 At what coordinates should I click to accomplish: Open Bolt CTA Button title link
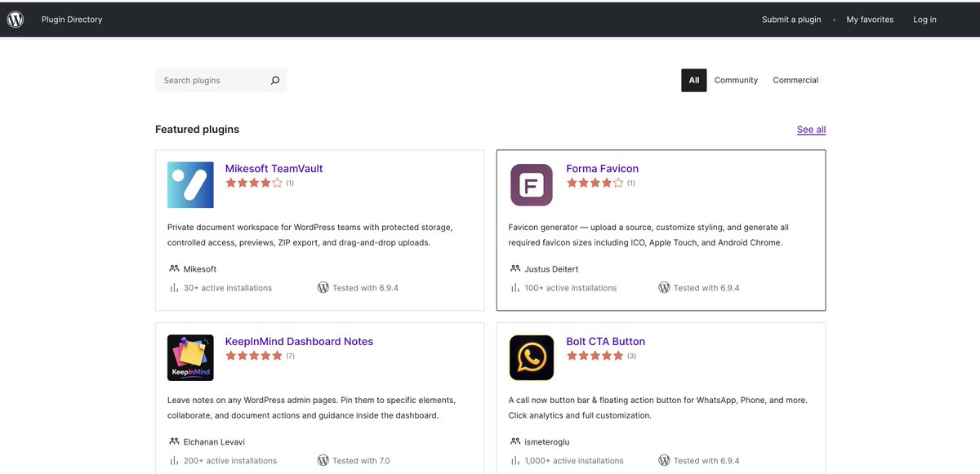pyautogui.click(x=605, y=342)
